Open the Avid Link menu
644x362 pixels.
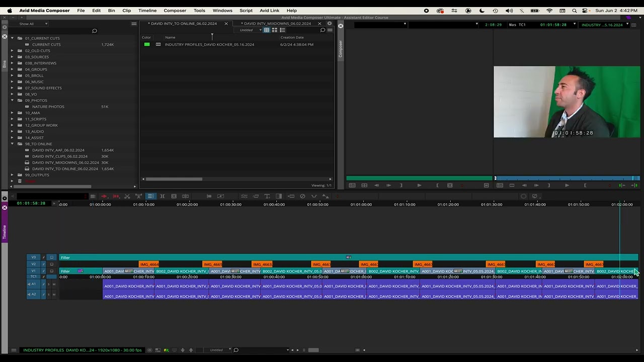[269, 11]
